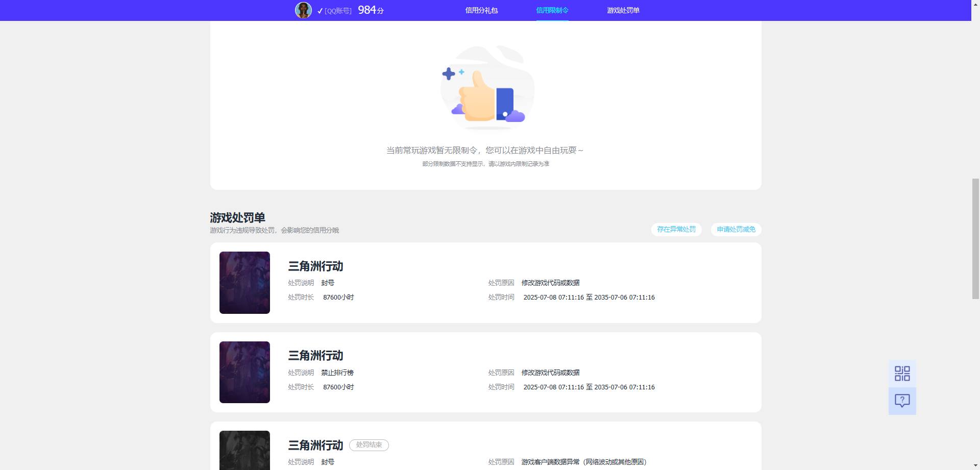Click the 申请处罚减免 link
980x470 pixels.
coord(736,230)
